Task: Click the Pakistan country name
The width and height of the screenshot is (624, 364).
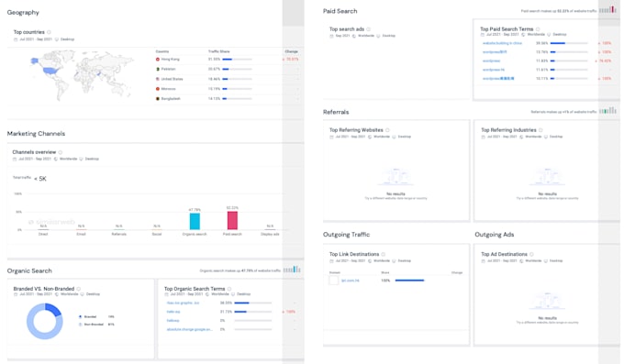Action: pyautogui.click(x=168, y=69)
